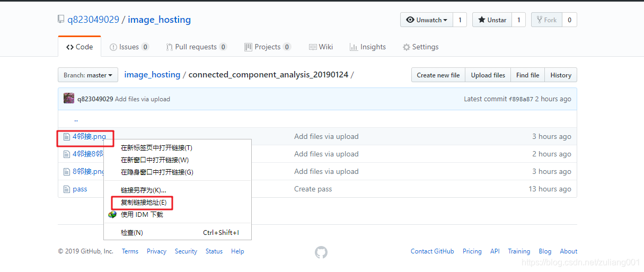The width and height of the screenshot is (644, 272).
Task: Click the q823049029 owner link in title
Action: [x=93, y=20]
